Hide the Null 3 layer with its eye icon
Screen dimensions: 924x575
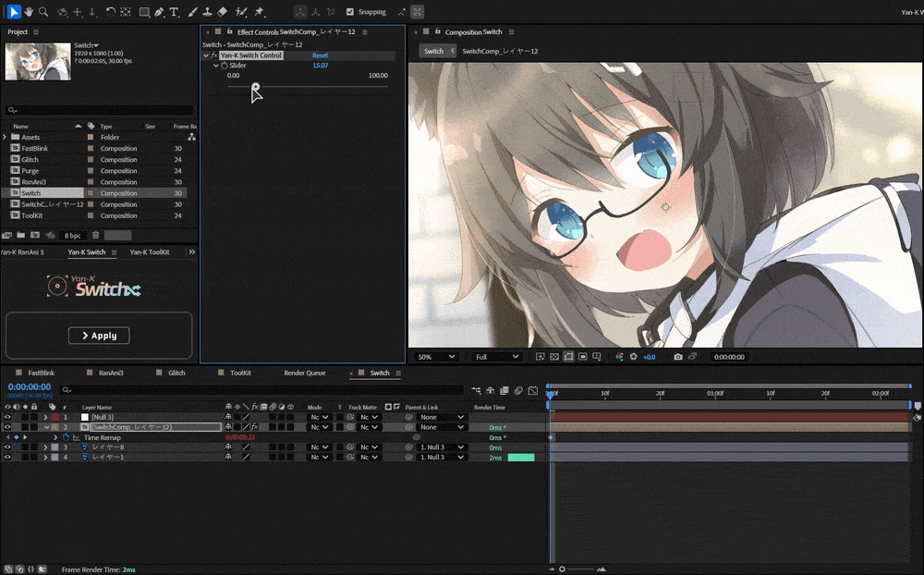click(7, 417)
